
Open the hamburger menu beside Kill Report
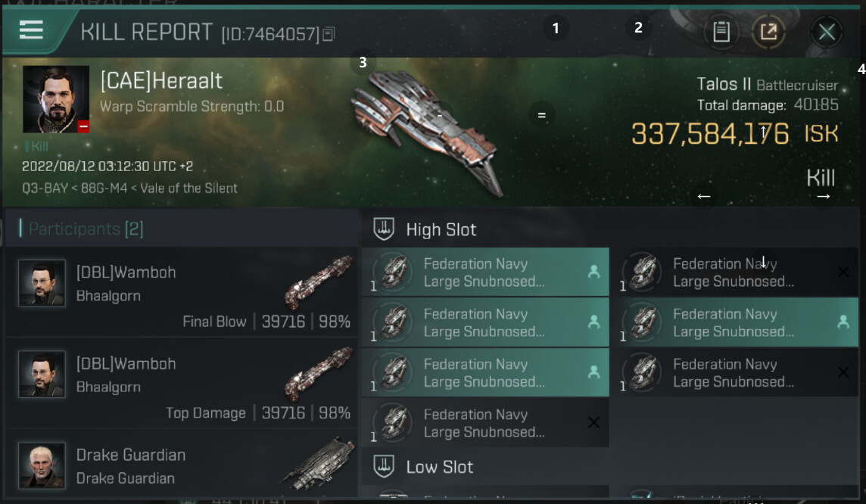pos(31,30)
